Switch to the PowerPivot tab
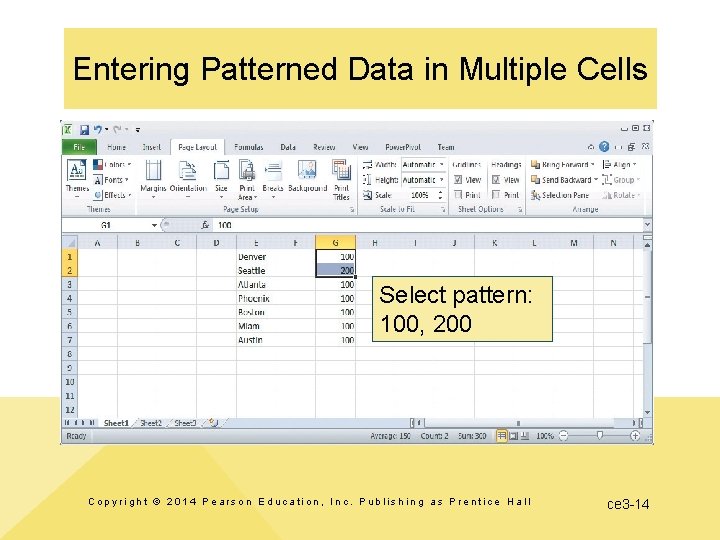The height and width of the screenshot is (540, 720). (403, 147)
